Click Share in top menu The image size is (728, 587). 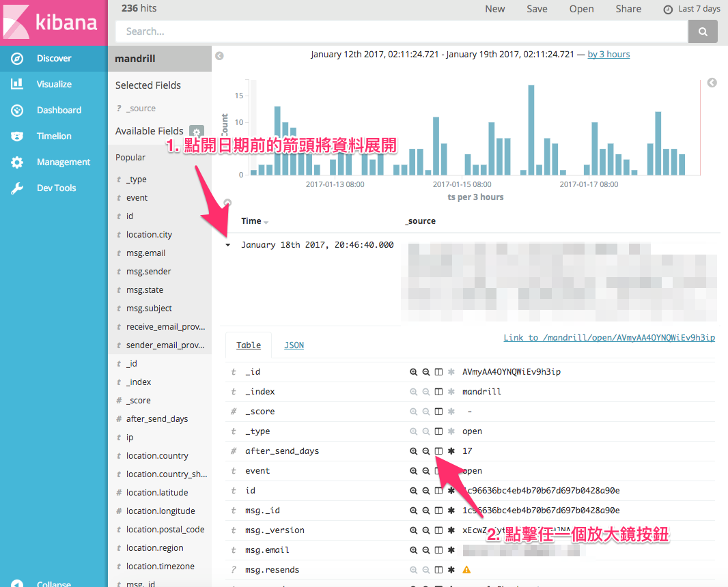628,9
